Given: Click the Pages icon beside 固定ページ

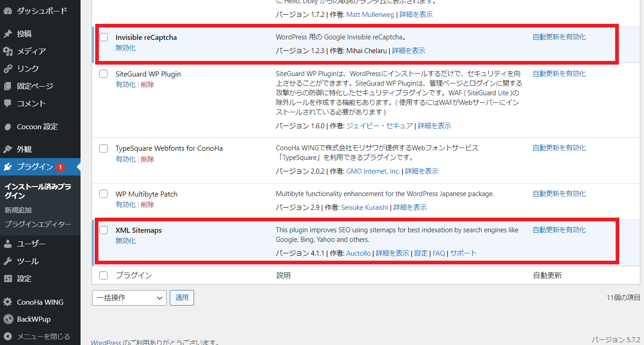Looking at the screenshot, I should tap(8, 86).
